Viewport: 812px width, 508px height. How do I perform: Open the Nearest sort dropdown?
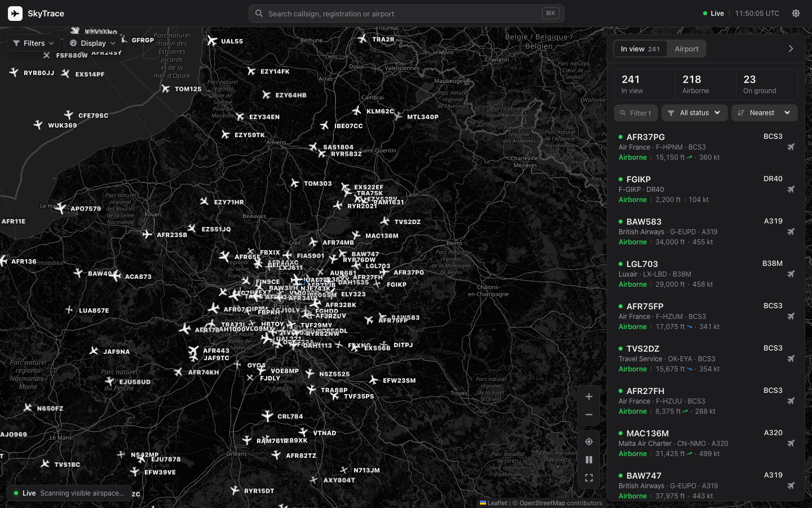click(x=765, y=113)
